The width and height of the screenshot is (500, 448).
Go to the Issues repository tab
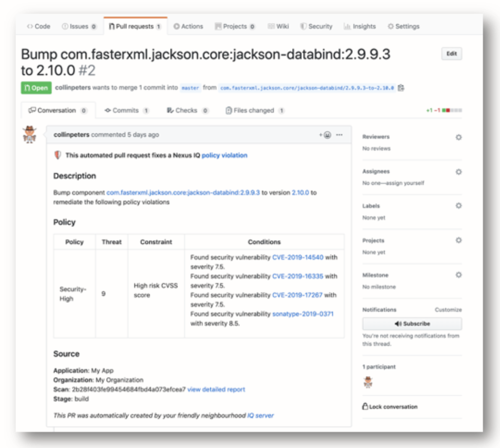(x=79, y=27)
